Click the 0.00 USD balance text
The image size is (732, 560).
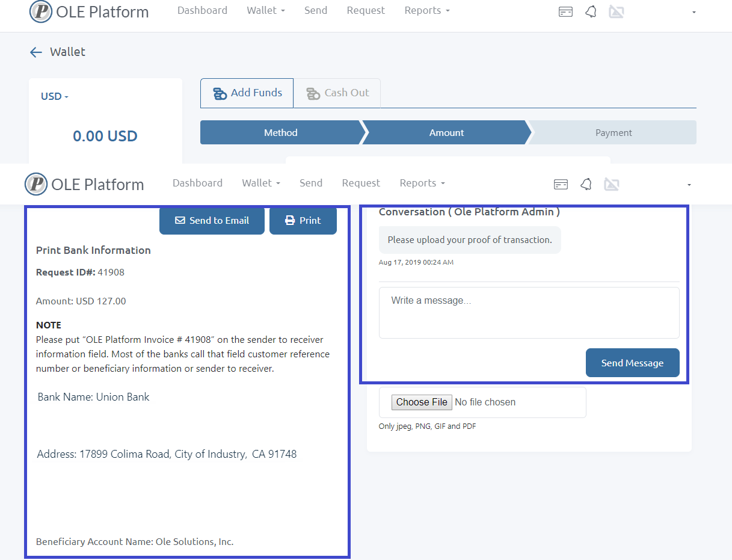click(x=105, y=136)
